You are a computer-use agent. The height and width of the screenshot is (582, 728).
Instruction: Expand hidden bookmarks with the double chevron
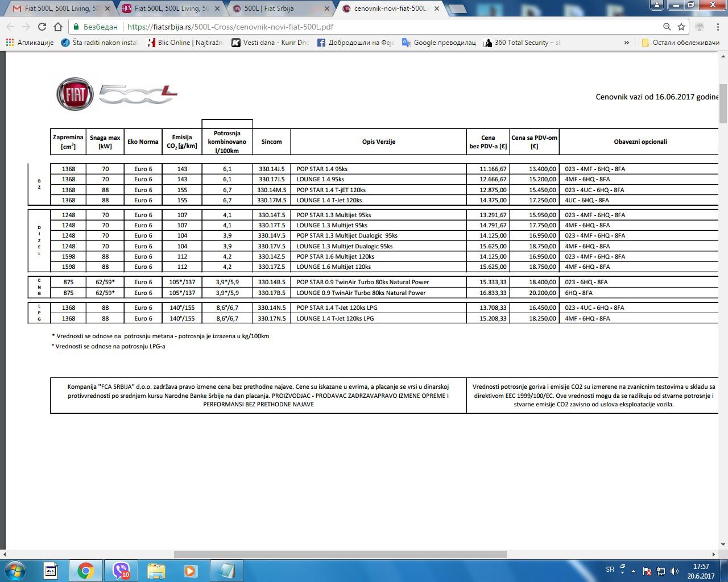tap(626, 43)
